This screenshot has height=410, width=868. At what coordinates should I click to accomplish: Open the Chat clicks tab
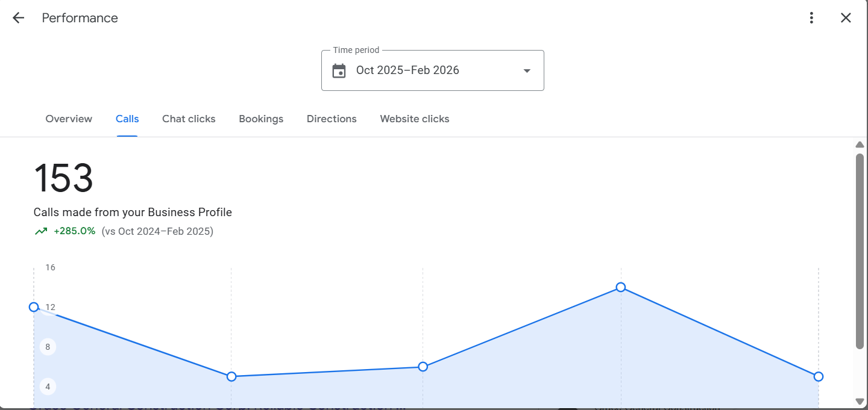point(189,119)
